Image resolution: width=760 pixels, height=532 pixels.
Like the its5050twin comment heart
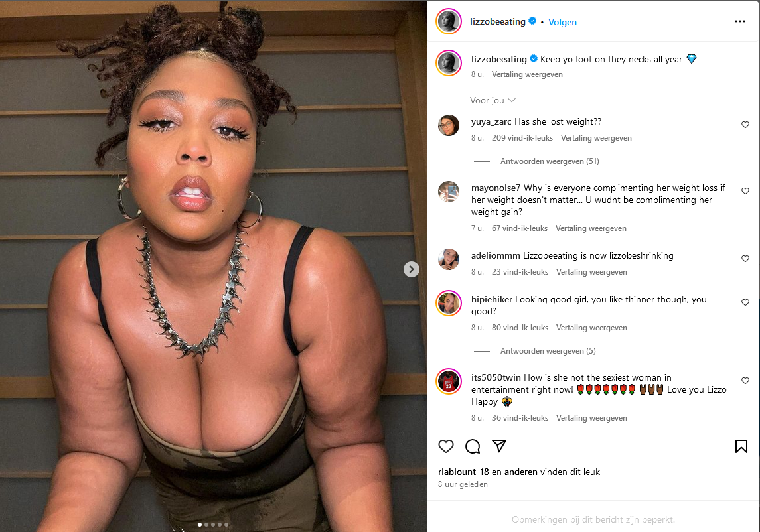pyautogui.click(x=745, y=381)
